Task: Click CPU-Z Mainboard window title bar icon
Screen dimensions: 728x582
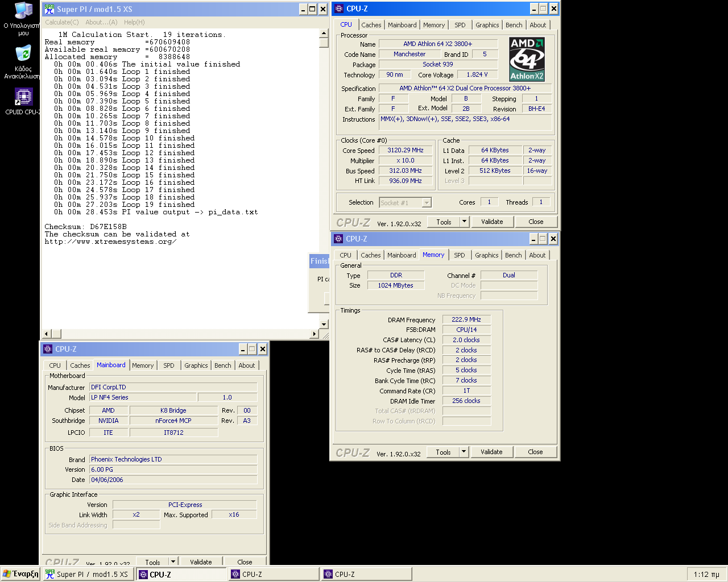Action: click(x=48, y=349)
